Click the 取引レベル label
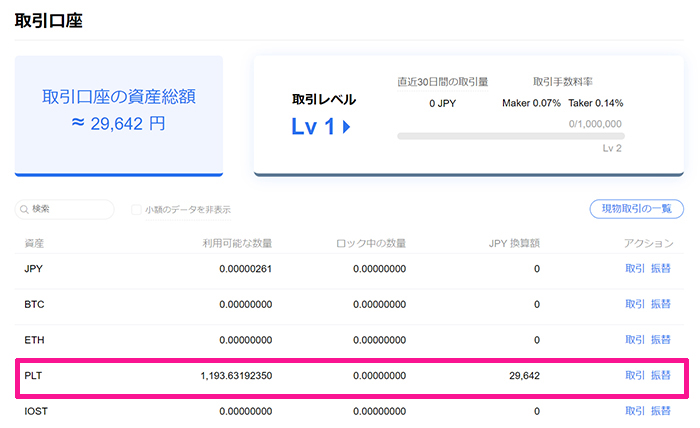Image resolution: width=700 pixels, height=428 pixels. click(324, 99)
